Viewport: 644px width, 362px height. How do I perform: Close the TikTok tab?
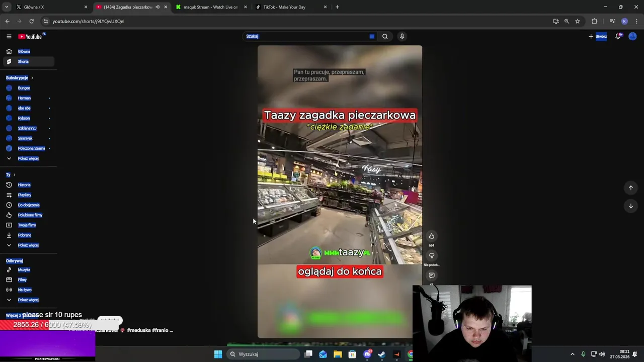coord(325,7)
